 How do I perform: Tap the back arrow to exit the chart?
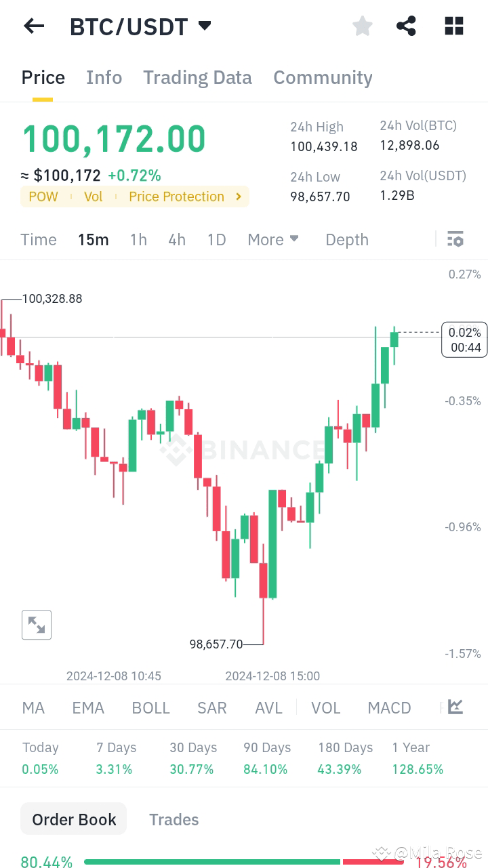(34, 26)
